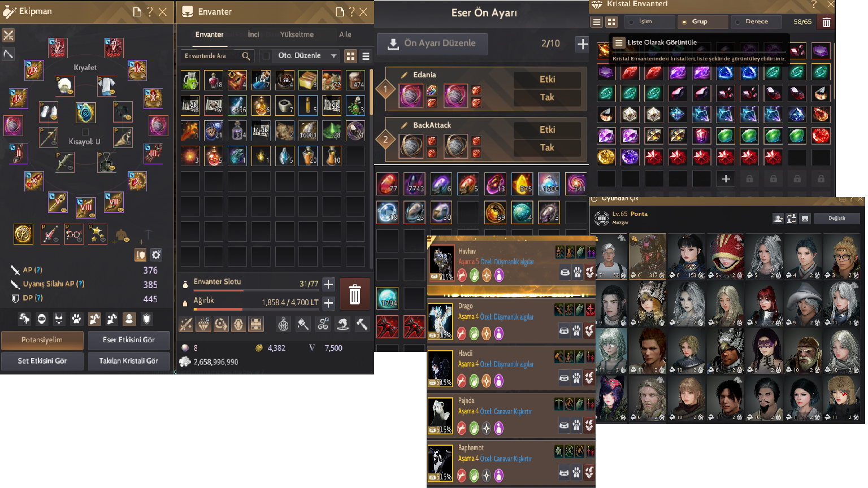868x488 pixels.
Task: Click the Ön Ayarı Düzenle button
Action: [x=432, y=43]
